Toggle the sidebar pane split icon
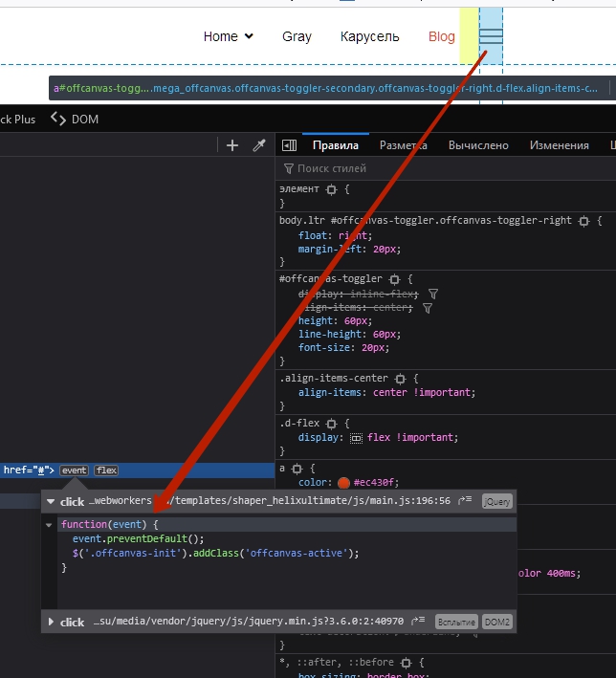 [x=289, y=145]
